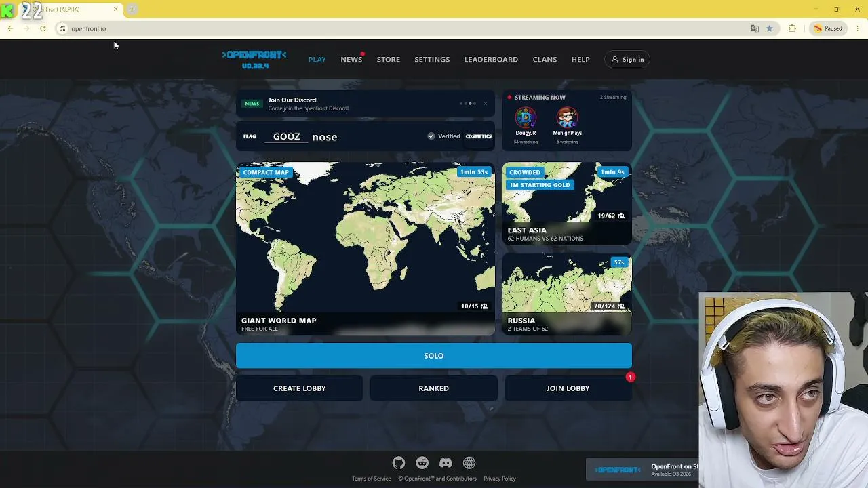Viewport: 868px width, 488px height.
Task: Open the News tab
Action: (x=351, y=60)
